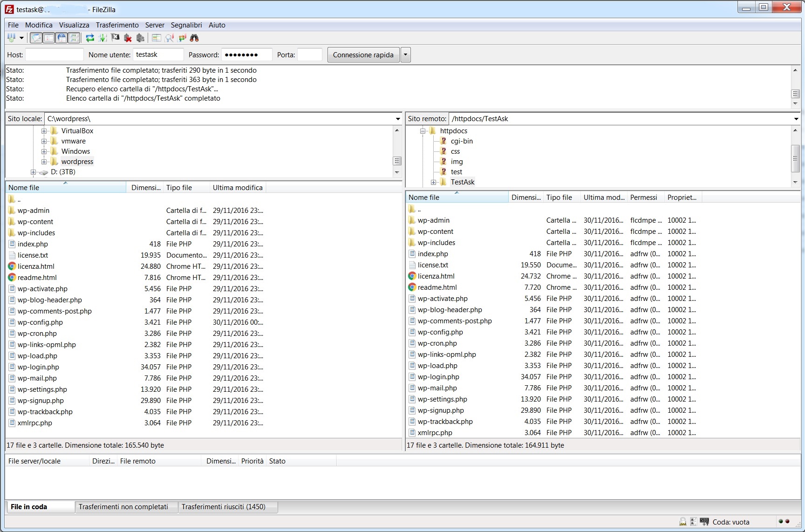This screenshot has height=532, width=805.
Task: Select remote wp-login.php file icon
Action: (412, 377)
